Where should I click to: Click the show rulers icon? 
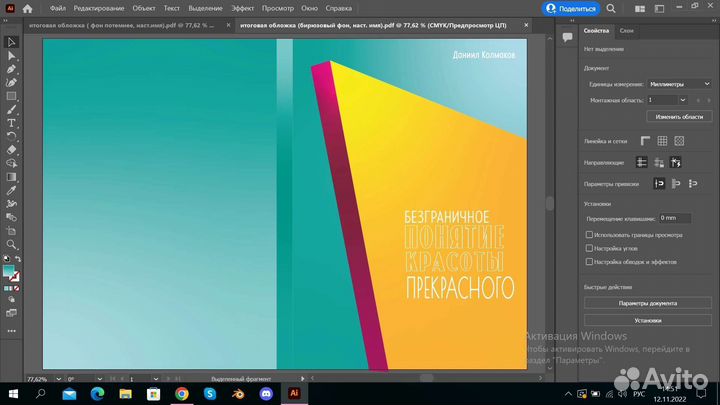(645, 141)
